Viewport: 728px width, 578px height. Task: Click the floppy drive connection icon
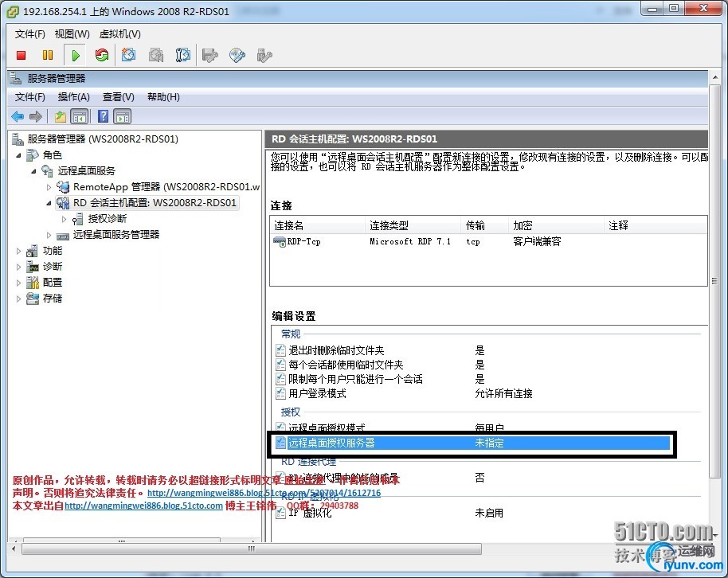click(x=209, y=56)
